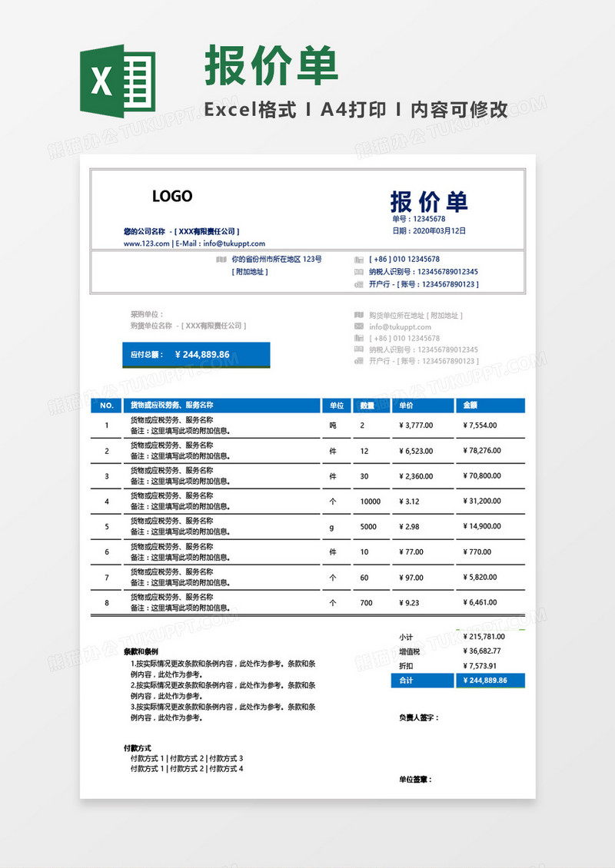
Task: Click the blue 报价单 heading in the document
Action: tap(429, 201)
